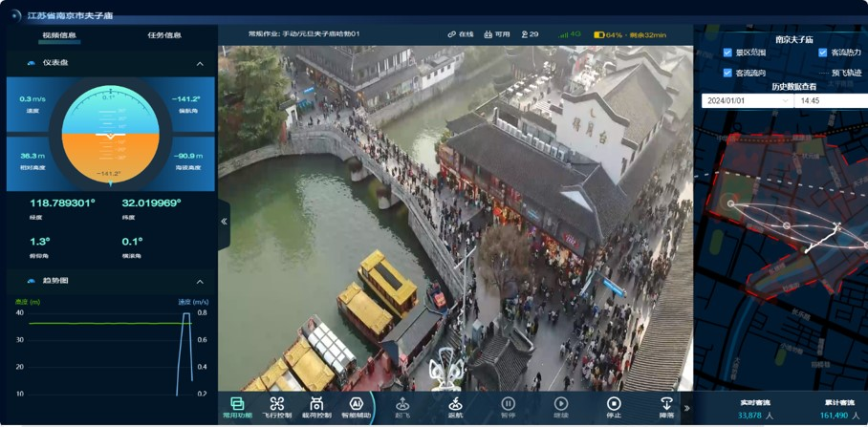The image size is (868, 427).
Task: Collapse the 趋势图 trend chart section
Action: click(x=200, y=282)
